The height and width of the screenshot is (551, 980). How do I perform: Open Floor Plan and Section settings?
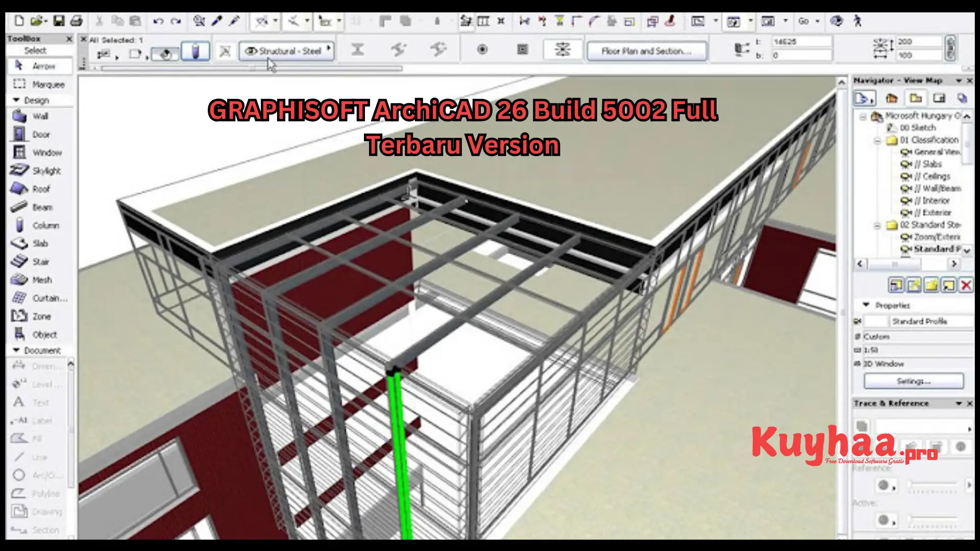coord(647,51)
